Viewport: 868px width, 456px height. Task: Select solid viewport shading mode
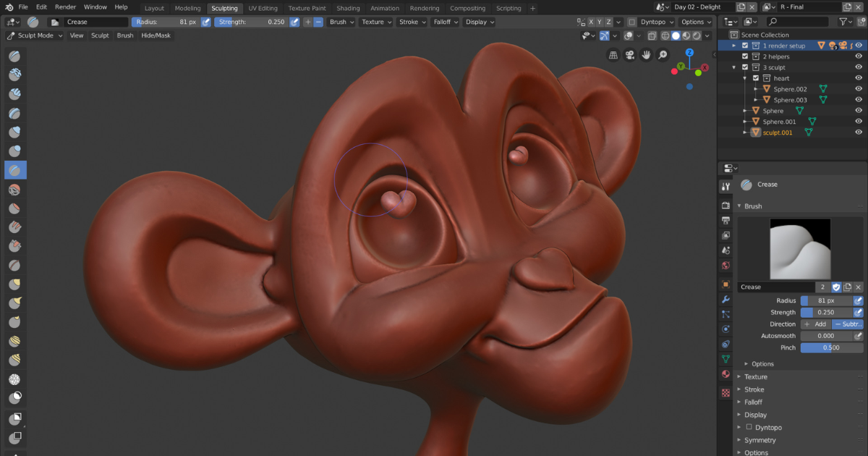coord(676,35)
